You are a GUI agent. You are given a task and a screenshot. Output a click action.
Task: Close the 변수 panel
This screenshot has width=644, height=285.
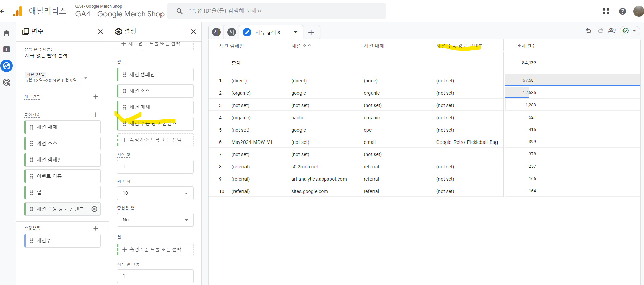pos(100,32)
